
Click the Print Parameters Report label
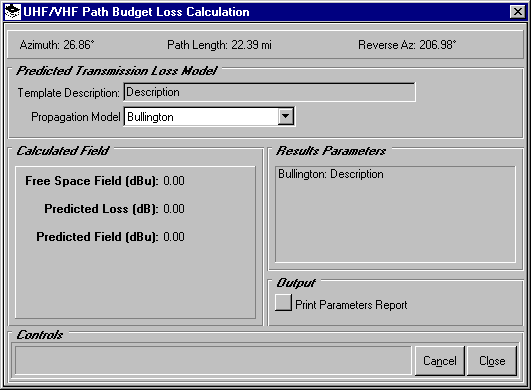click(351, 305)
